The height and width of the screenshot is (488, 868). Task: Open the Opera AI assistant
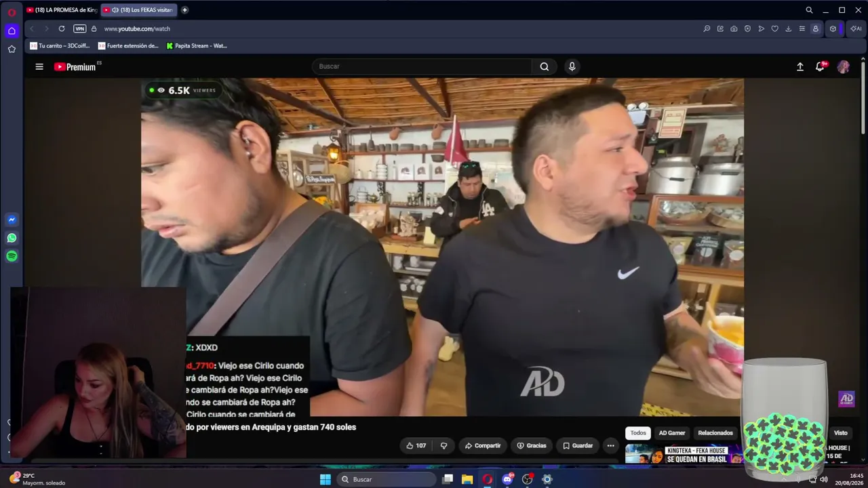tap(855, 28)
